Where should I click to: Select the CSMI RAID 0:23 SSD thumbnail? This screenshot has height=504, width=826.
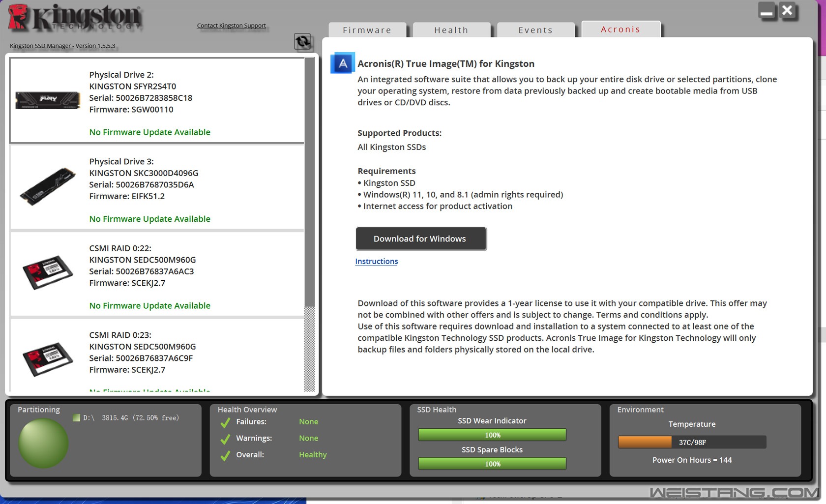point(48,359)
